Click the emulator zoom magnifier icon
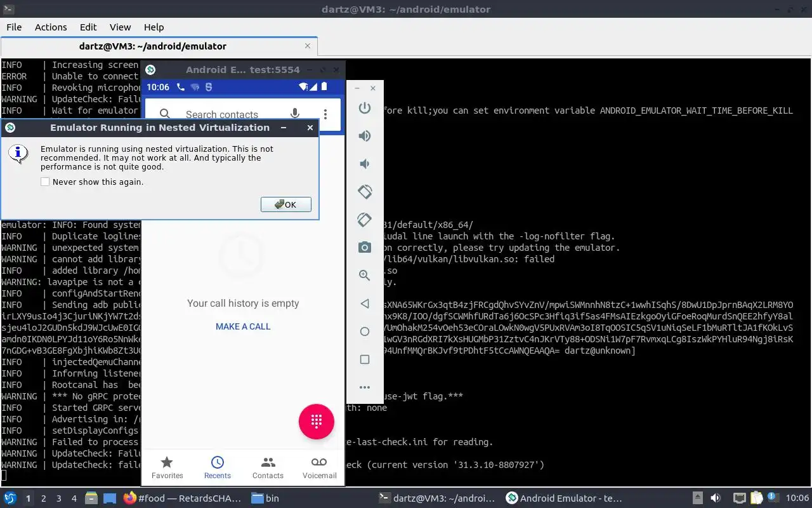The width and height of the screenshot is (812, 508). [x=365, y=276]
